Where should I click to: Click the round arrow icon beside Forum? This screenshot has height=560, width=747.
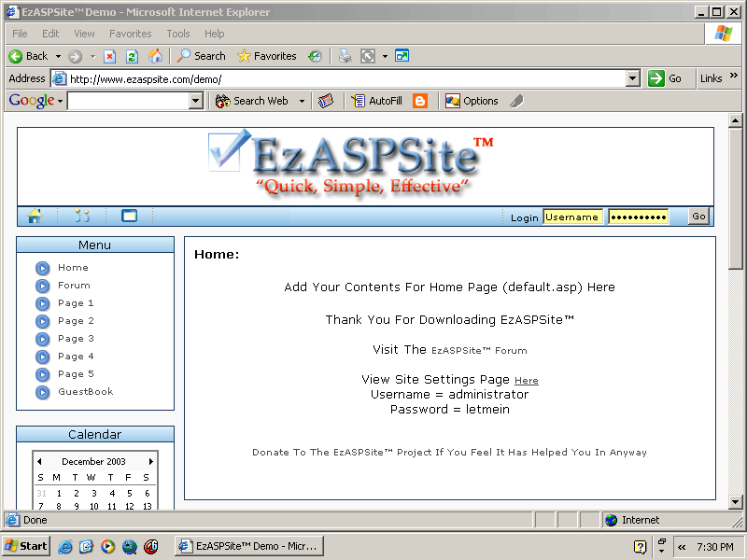42,286
